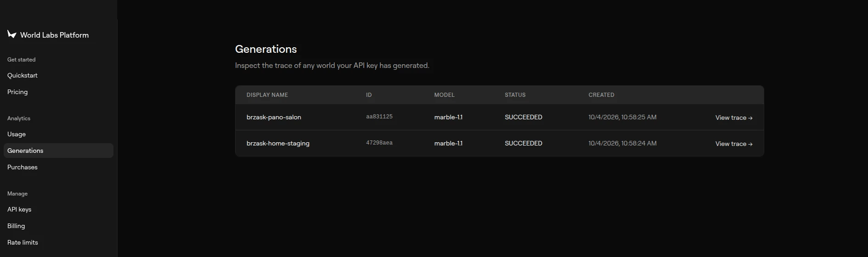
Task: Go to the Pricing page
Action: click(17, 92)
